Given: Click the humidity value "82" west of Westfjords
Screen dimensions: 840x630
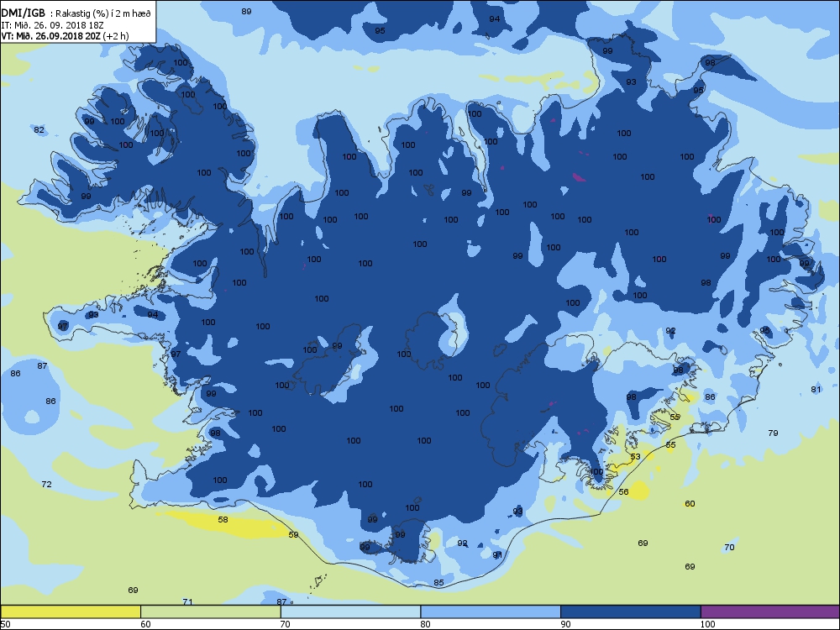Looking at the screenshot, I should 39,129.
